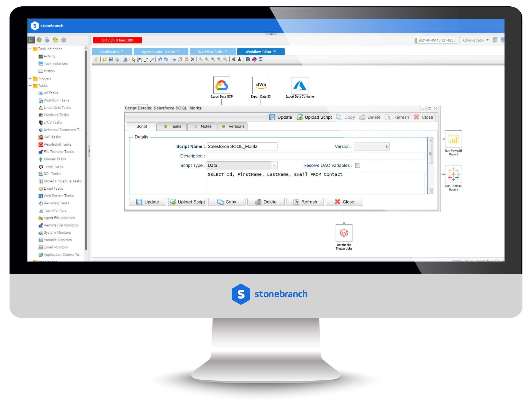
Task: Switch to the Notes tab
Action: (205, 126)
